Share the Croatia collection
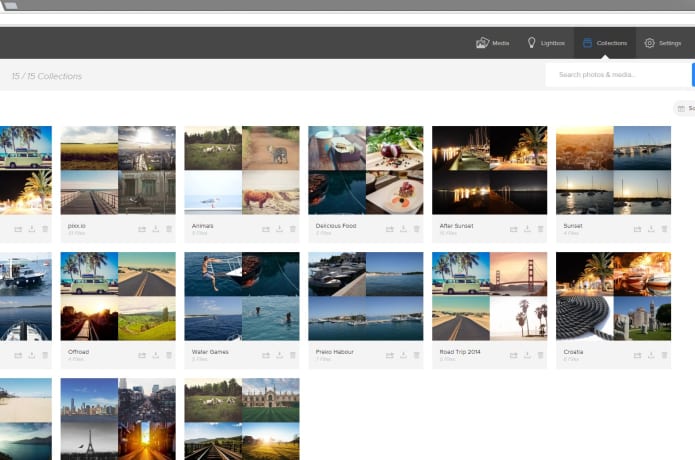This screenshot has width=695, height=460. click(x=637, y=355)
